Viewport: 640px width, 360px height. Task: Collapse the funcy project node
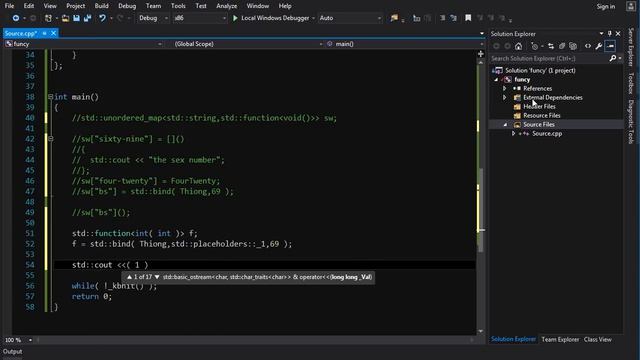click(x=496, y=80)
